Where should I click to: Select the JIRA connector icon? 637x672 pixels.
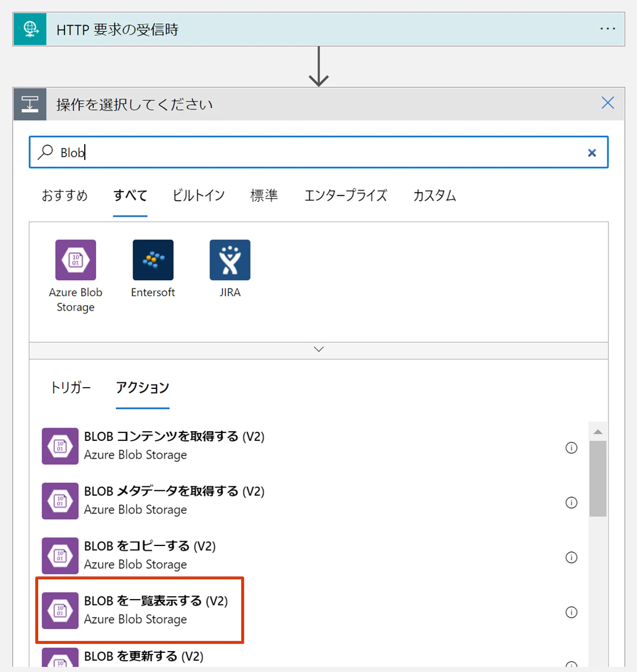point(230,260)
